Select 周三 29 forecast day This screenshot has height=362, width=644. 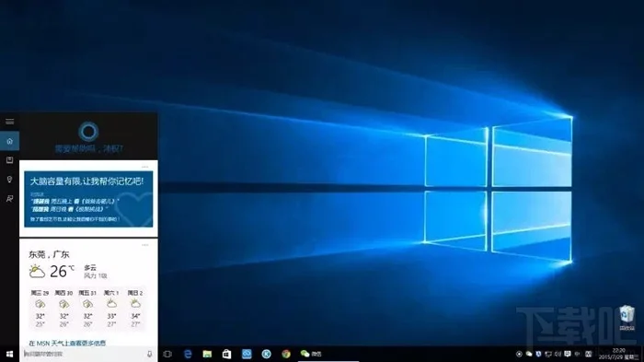point(40,309)
